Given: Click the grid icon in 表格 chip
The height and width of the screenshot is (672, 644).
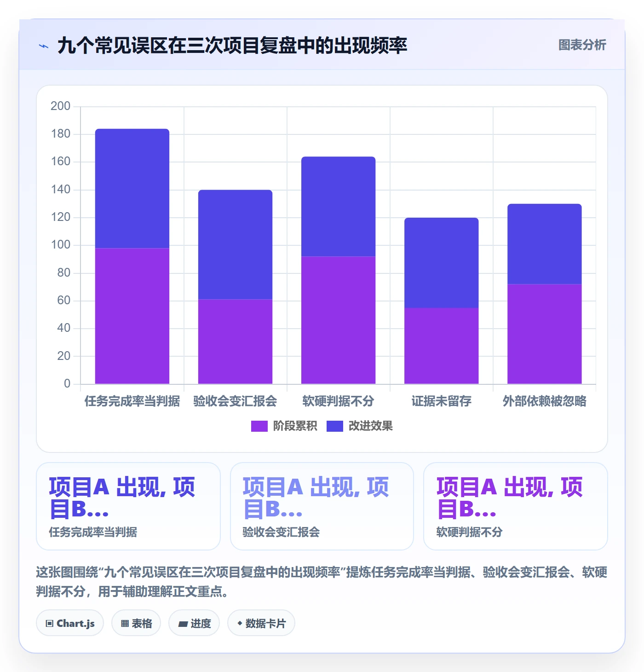Looking at the screenshot, I should point(125,624).
